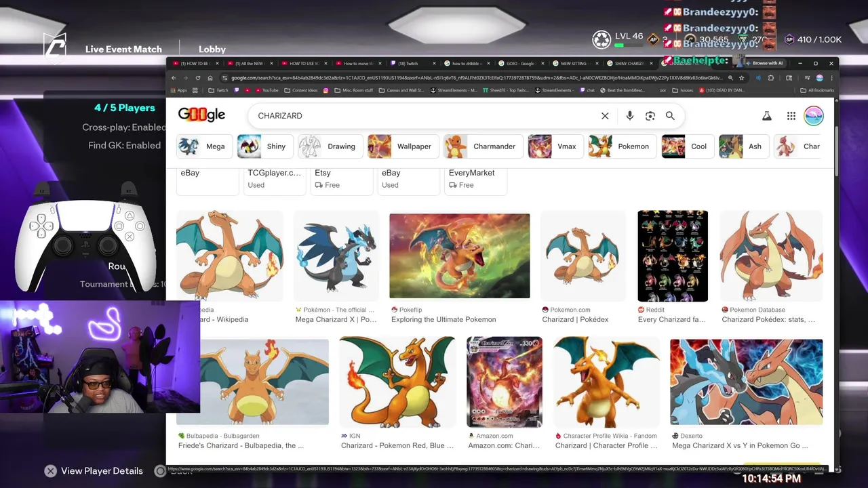Submit search with magnifying glass icon

(670, 116)
